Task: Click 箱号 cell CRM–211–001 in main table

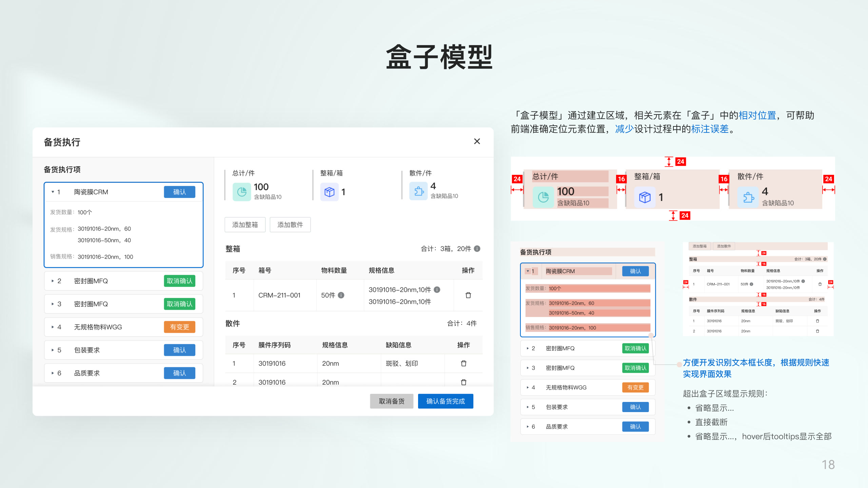Action: click(x=279, y=295)
